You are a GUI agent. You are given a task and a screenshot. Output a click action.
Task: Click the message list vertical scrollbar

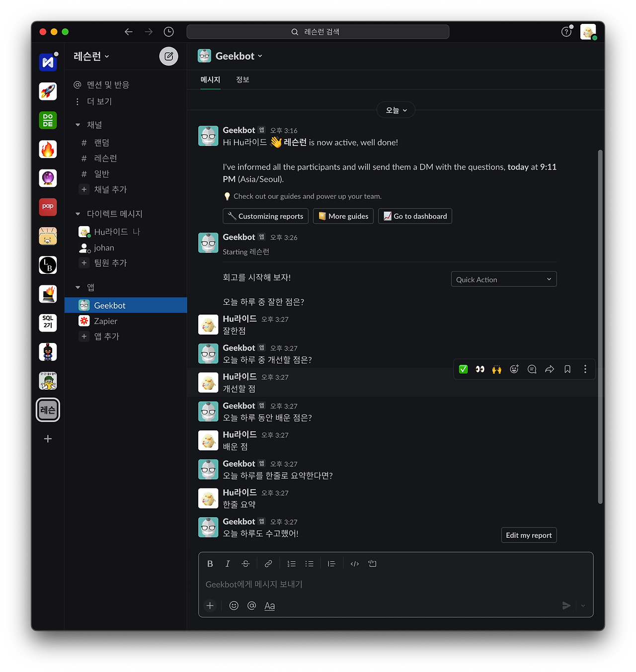(x=600, y=327)
